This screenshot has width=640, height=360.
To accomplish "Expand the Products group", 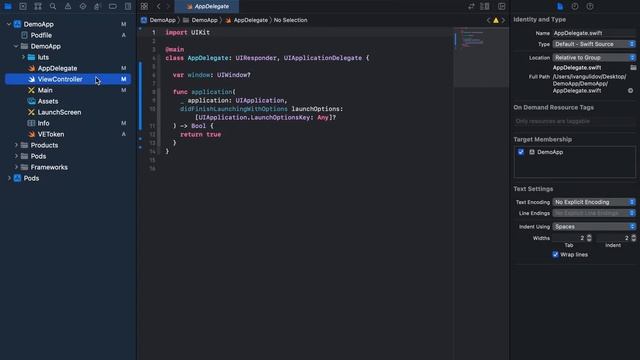I will tap(16, 145).
